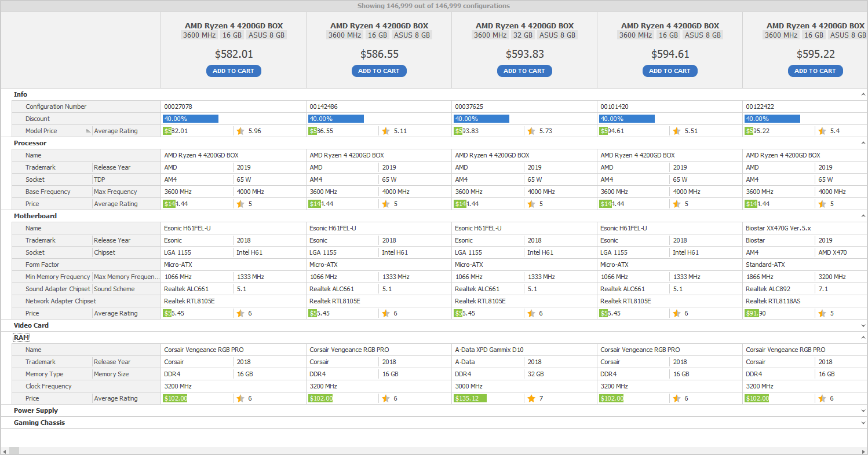868x455 pixels.
Task: Add the $593.83 configuration to cart
Action: coord(524,71)
